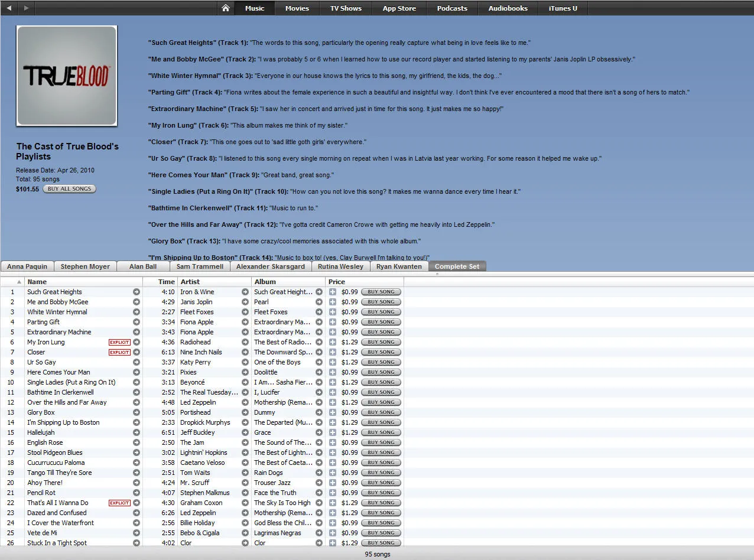
Task: Switch to the Anna Paquin playlist tab
Action: point(27,266)
